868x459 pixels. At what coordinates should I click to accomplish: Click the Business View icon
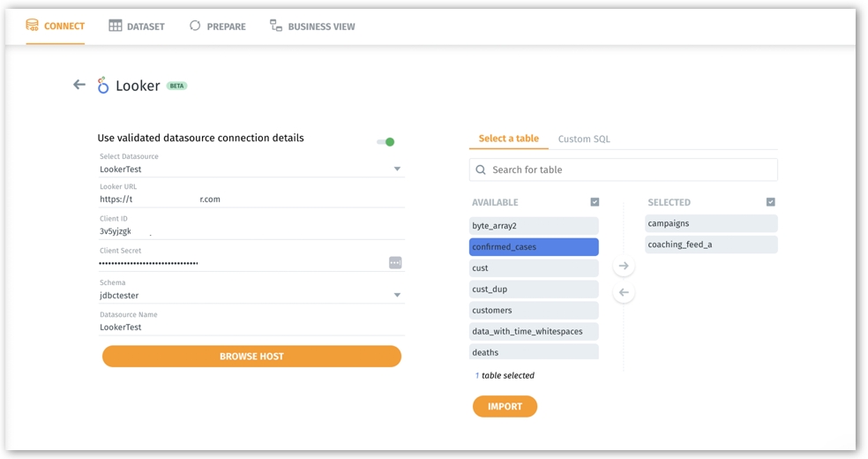276,26
